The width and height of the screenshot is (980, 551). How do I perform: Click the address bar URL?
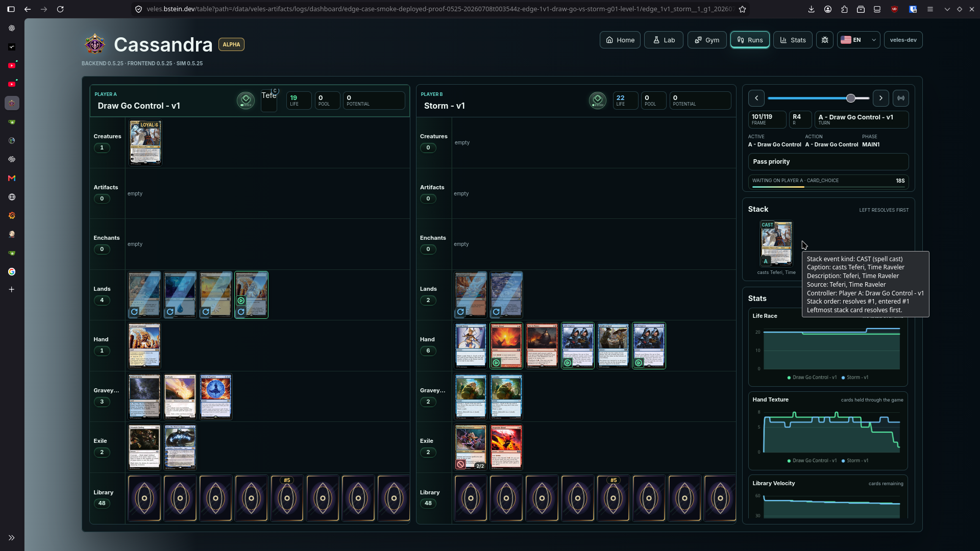(440, 9)
